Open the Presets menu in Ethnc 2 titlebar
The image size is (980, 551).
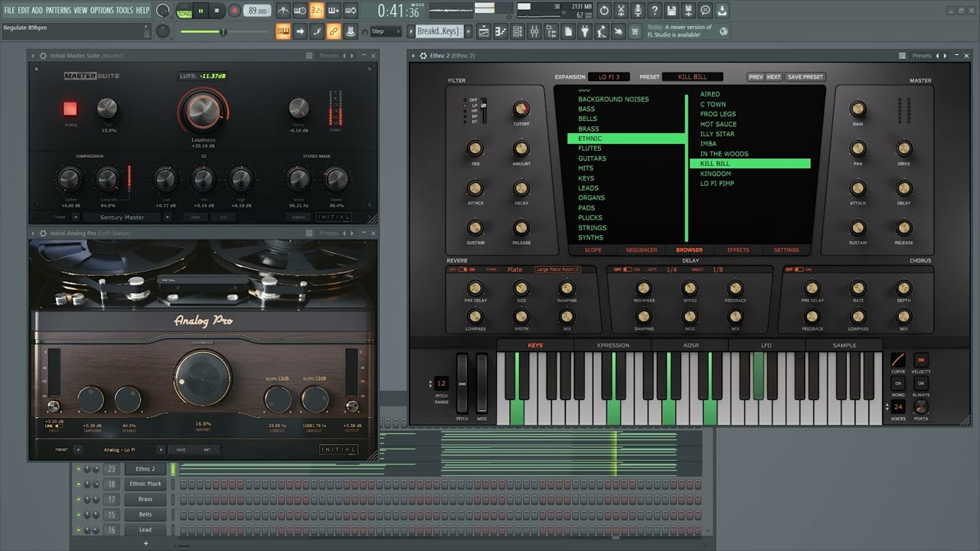pyautogui.click(x=922, y=56)
